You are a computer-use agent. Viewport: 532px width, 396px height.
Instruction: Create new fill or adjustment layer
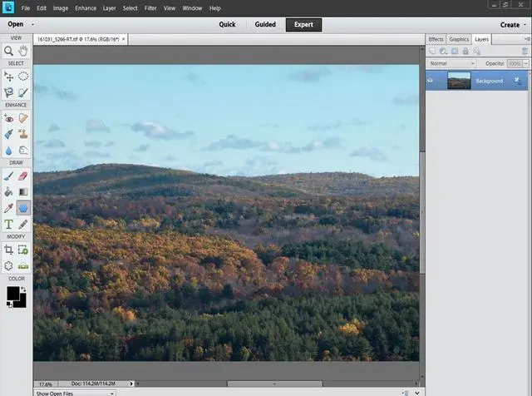point(443,51)
